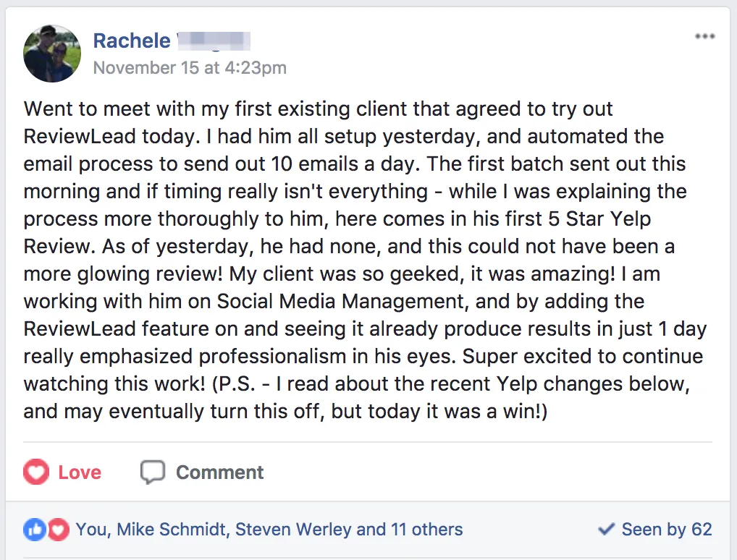737x560 pixels.
Task: Open Rachele's circular profile picture
Action: [52, 54]
